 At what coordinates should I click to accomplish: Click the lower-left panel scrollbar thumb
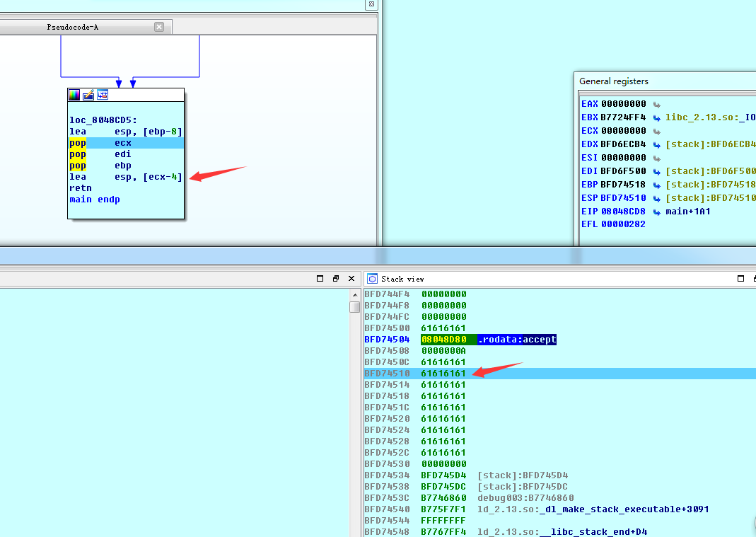pos(355,307)
